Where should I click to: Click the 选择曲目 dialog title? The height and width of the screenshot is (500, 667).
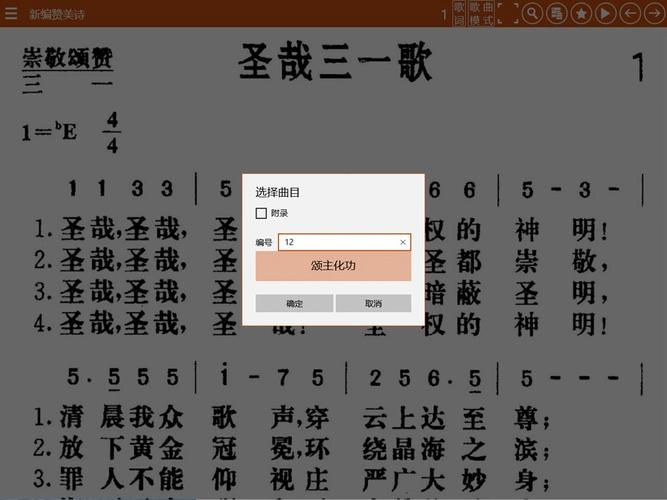(x=277, y=192)
